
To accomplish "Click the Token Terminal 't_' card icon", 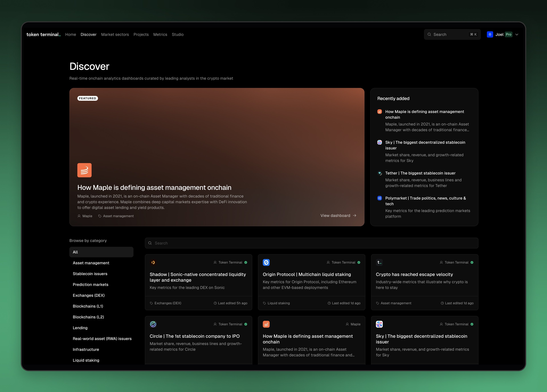I will [379, 262].
